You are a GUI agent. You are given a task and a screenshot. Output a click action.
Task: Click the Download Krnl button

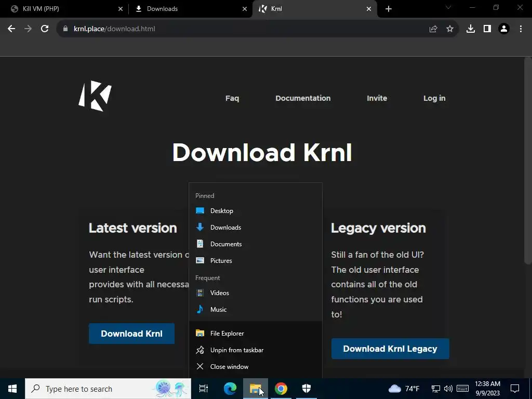point(131,334)
